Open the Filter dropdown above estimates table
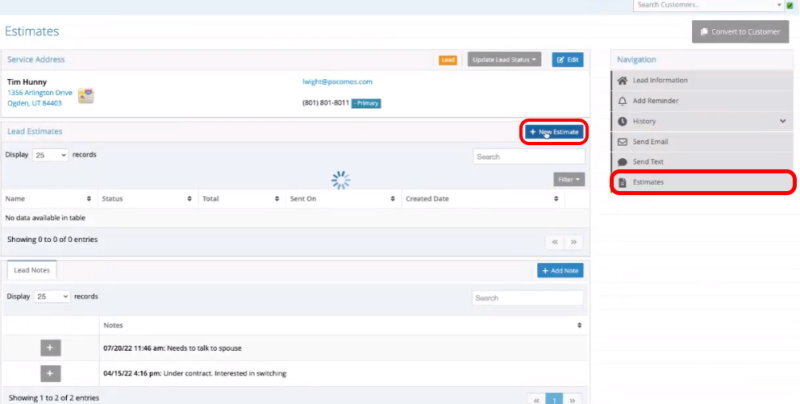Image resolution: width=800 pixels, height=404 pixels. [568, 179]
